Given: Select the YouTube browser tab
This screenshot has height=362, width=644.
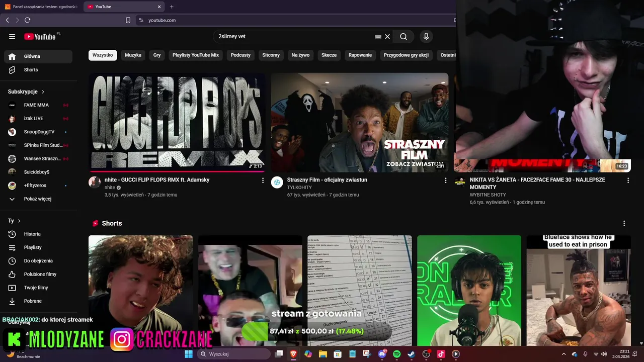Looking at the screenshot, I should coord(124,7).
